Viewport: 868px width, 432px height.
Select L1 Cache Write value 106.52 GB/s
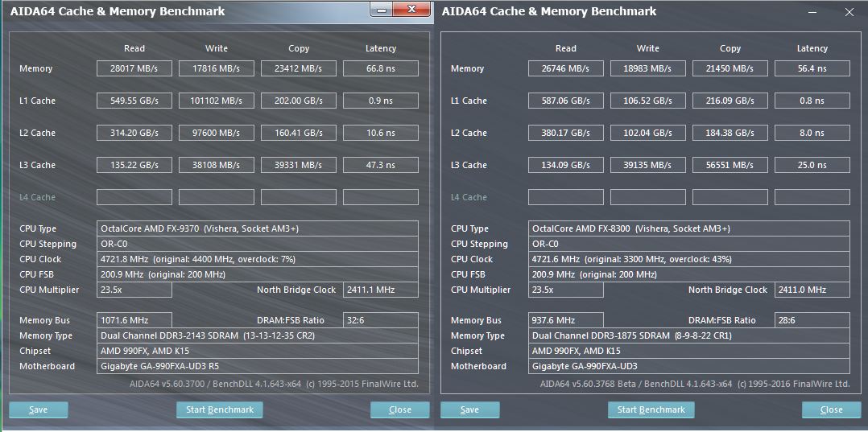click(x=647, y=101)
